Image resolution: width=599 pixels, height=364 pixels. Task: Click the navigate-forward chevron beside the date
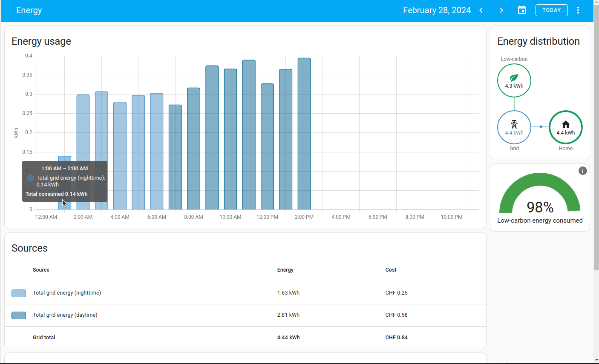[501, 10]
